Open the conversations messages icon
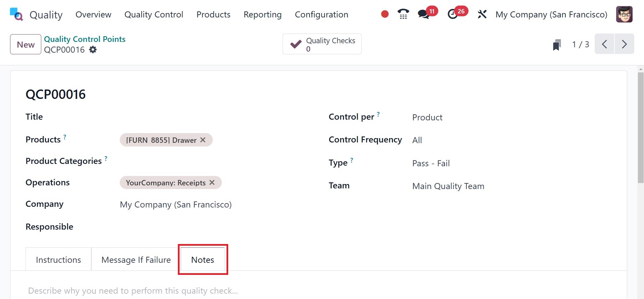Screen dimensions: 644x299 (424, 14)
